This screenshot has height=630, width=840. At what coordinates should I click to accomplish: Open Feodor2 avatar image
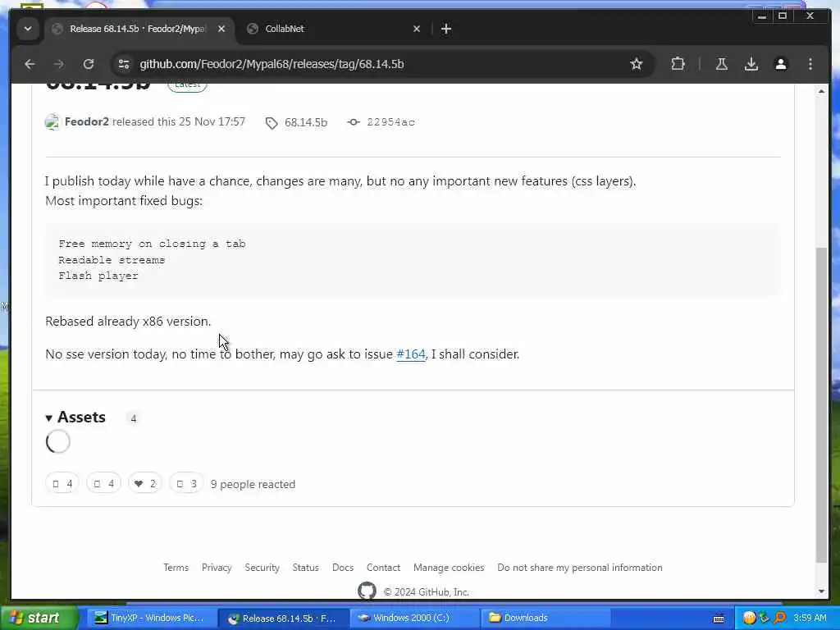coord(52,122)
